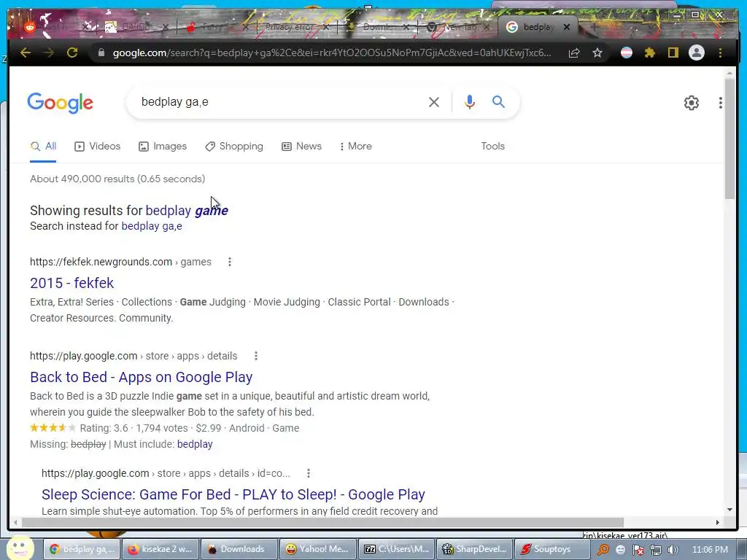Image resolution: width=747 pixels, height=560 pixels.
Task: Click the network tray icon
Action: [x=656, y=550]
